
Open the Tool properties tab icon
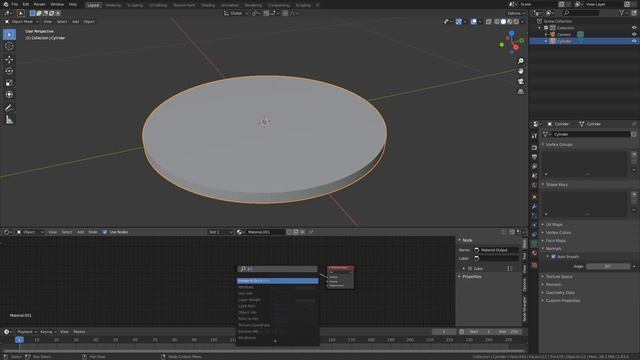534,136
